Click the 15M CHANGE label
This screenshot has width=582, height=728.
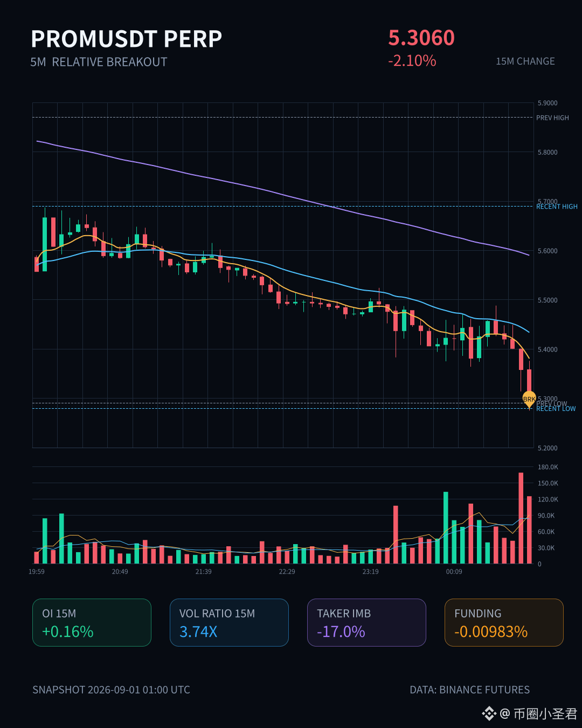tap(525, 61)
